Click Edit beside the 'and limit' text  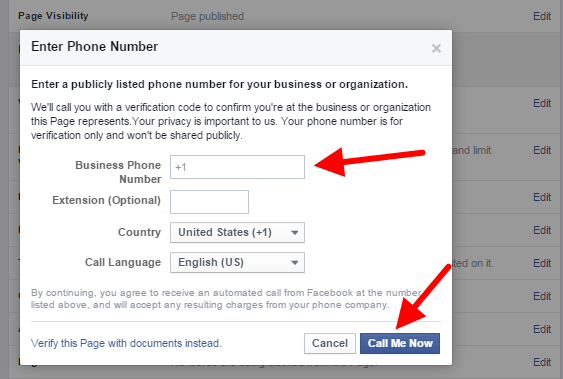[542, 150]
